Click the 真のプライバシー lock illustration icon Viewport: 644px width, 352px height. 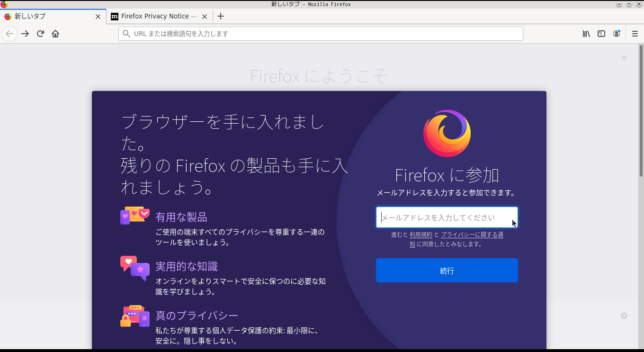[135, 316]
